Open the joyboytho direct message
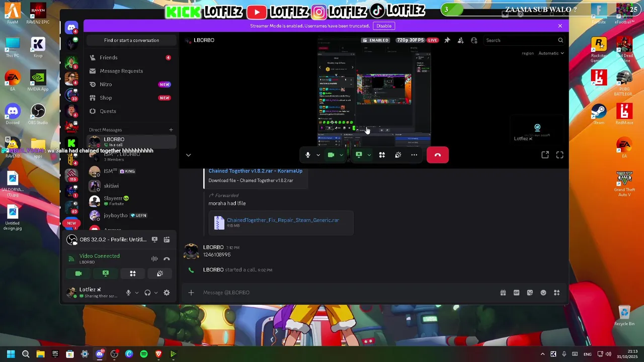Image resolution: width=644 pixels, height=362 pixels. point(131,216)
